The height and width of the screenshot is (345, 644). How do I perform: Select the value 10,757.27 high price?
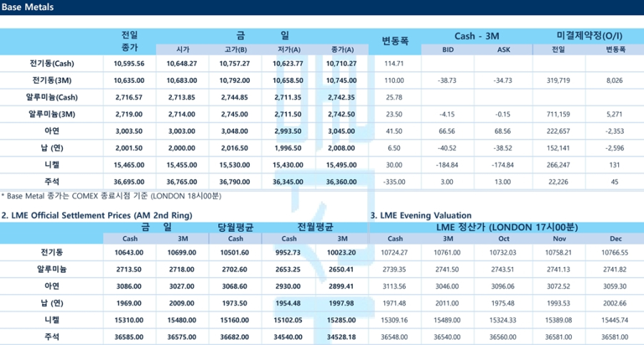(235, 64)
